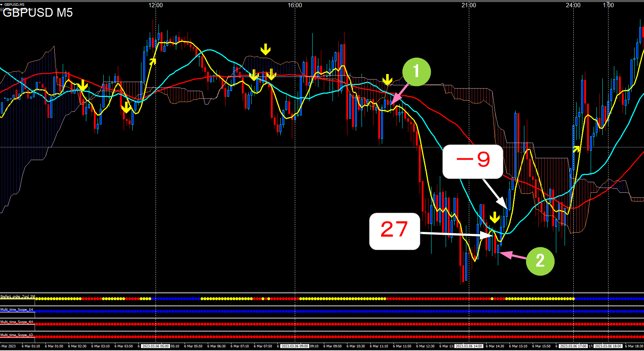Select the yellow up-arrow signal near 12:00 line
The width and height of the screenshot is (644, 351).
tap(152, 61)
